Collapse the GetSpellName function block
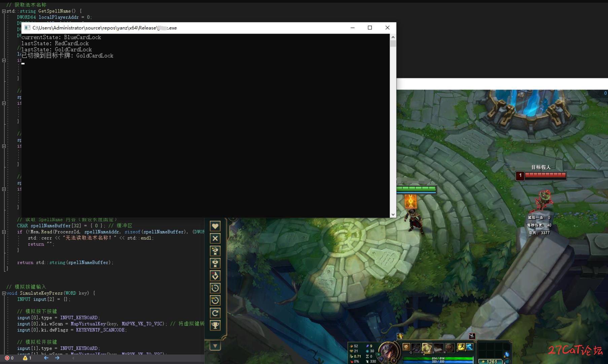The width and height of the screenshot is (608, 364). click(x=4, y=11)
